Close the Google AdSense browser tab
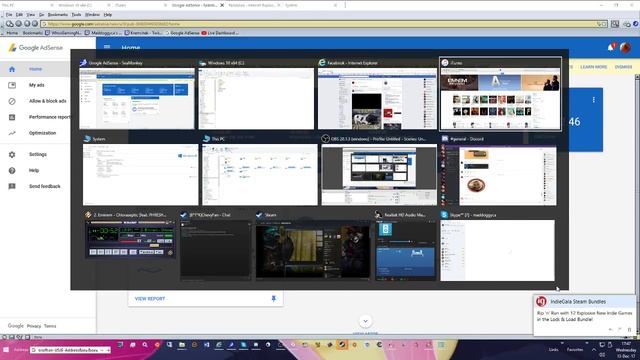 point(222,5)
